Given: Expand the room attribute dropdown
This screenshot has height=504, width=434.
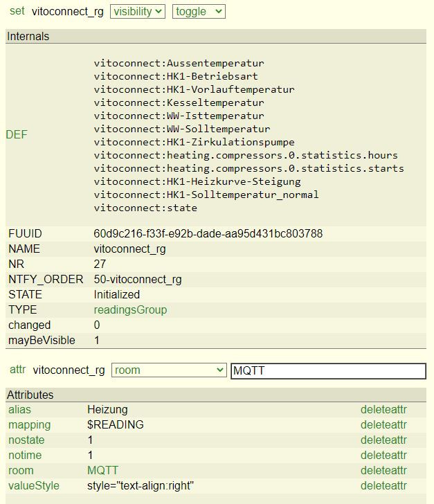Looking at the screenshot, I should click(169, 370).
